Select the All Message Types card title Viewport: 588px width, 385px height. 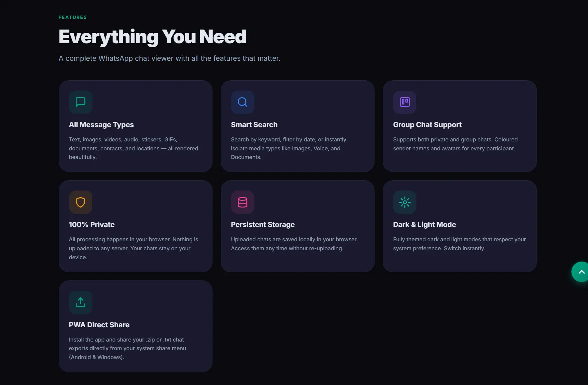[101, 125]
